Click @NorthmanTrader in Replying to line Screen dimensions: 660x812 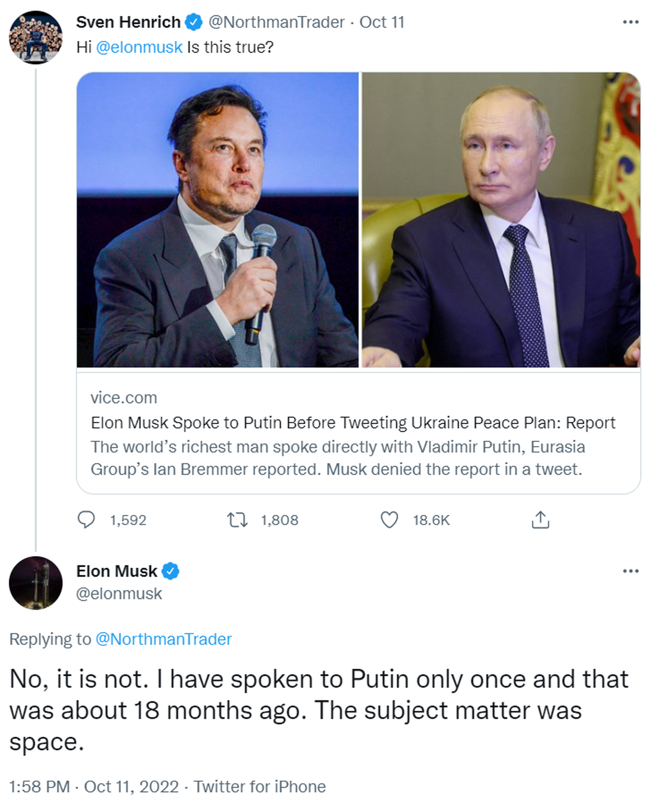[x=163, y=639]
